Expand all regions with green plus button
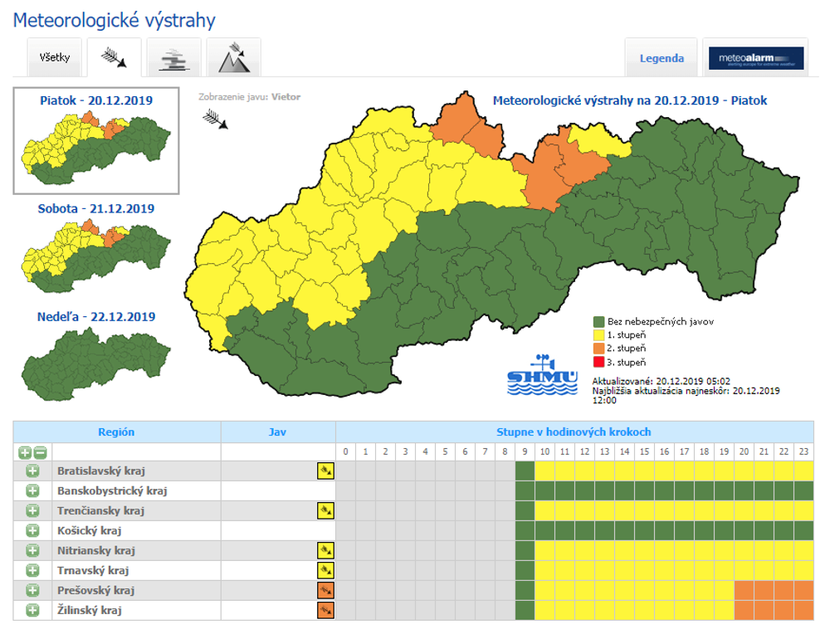830x644 pixels. point(25,452)
